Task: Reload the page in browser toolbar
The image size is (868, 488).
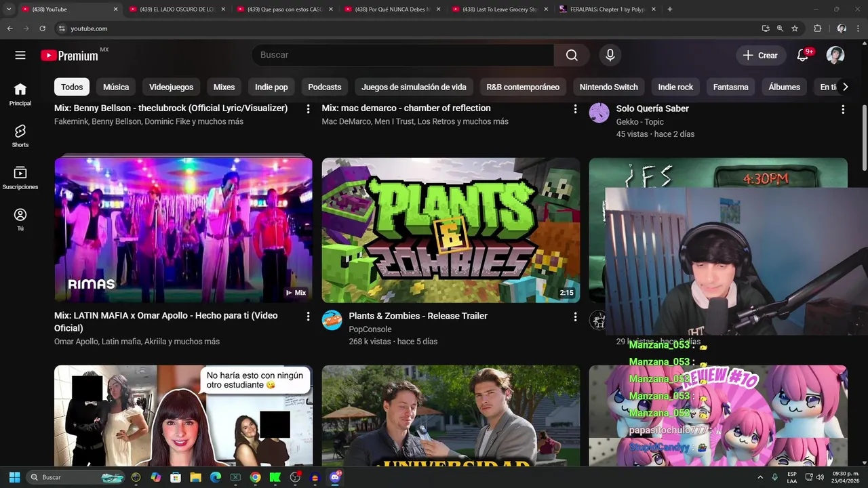Action: (42, 28)
